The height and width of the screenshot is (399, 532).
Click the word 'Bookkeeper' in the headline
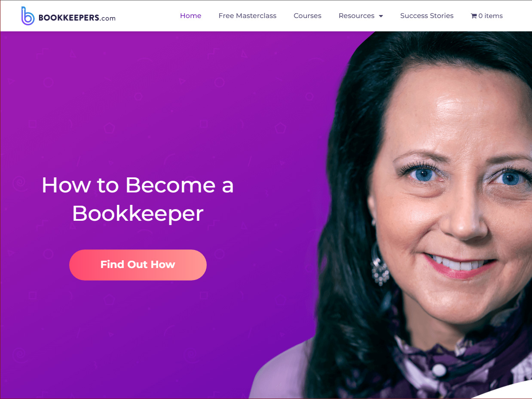point(138,213)
